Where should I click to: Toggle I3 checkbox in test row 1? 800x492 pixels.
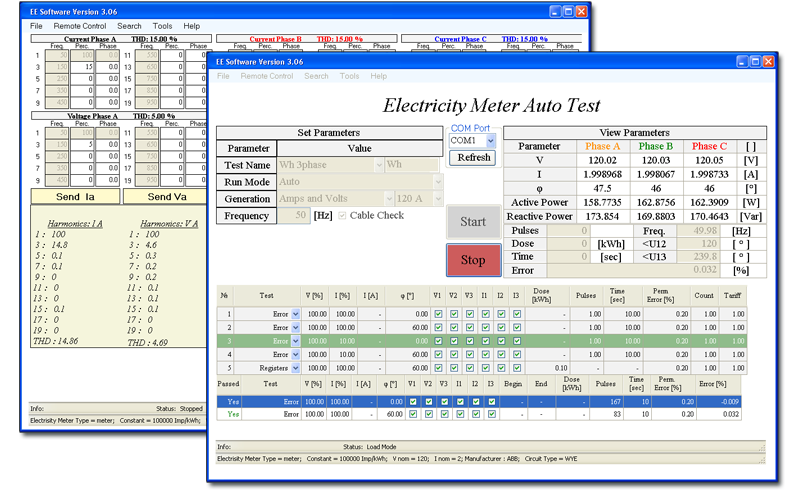click(517, 314)
